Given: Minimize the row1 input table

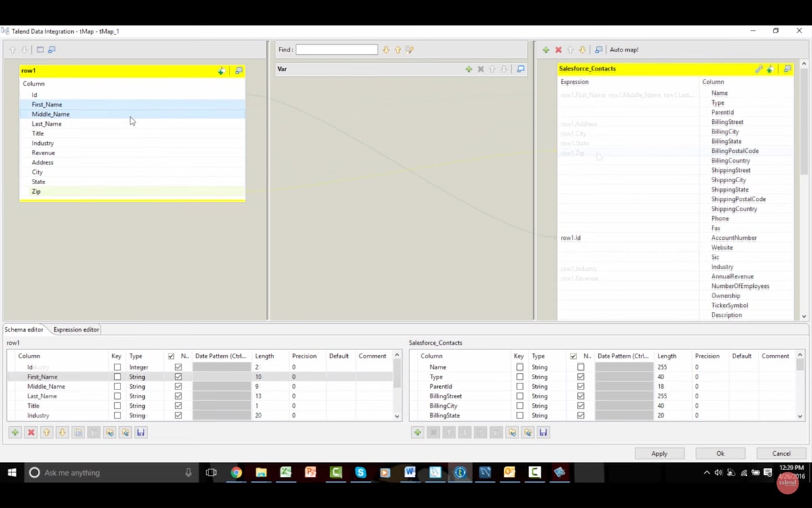Looking at the screenshot, I should pyautogui.click(x=238, y=70).
